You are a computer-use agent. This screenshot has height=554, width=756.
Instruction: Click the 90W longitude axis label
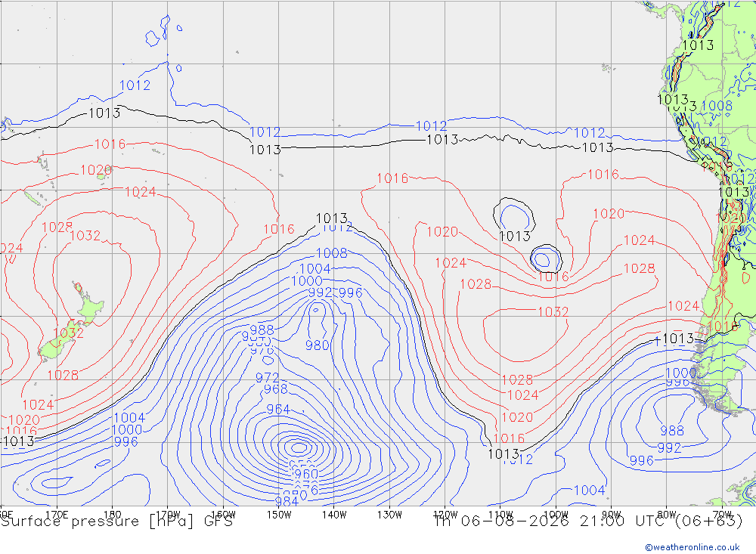point(612,515)
